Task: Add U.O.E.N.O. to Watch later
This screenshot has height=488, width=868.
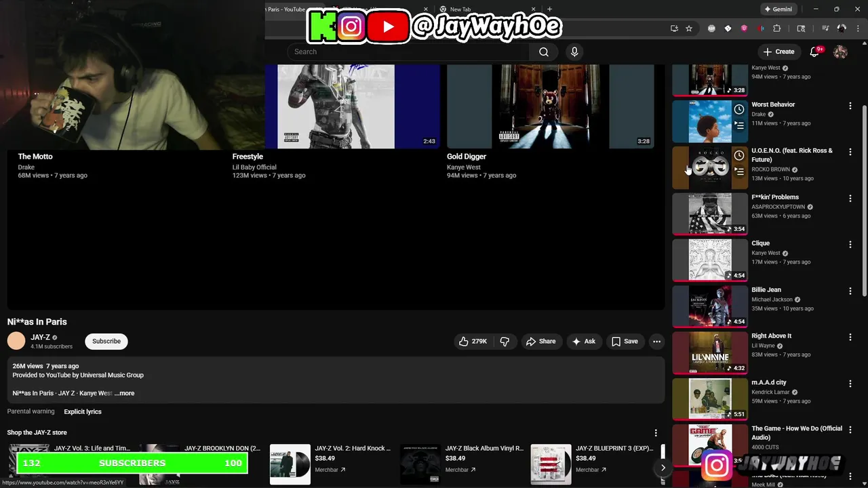Action: (739, 155)
